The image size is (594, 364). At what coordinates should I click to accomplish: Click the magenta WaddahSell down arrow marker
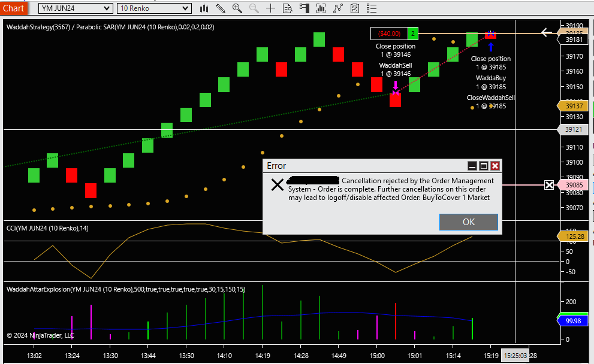pyautogui.click(x=396, y=85)
